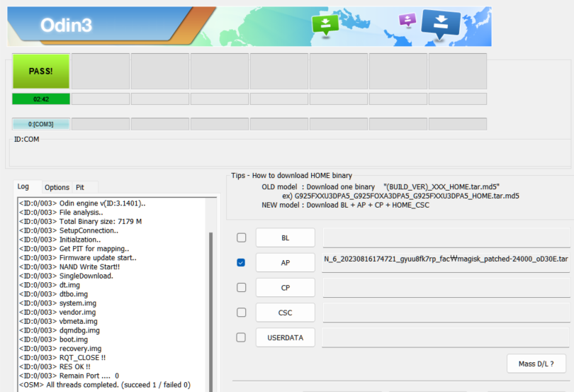Enable the USERDATA checkbox

point(241,337)
